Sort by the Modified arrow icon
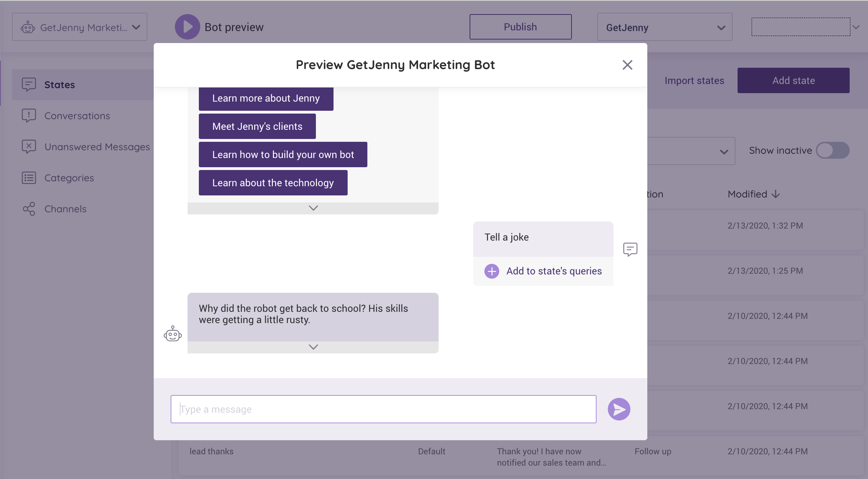Viewport: 868px width, 479px height. (x=776, y=194)
